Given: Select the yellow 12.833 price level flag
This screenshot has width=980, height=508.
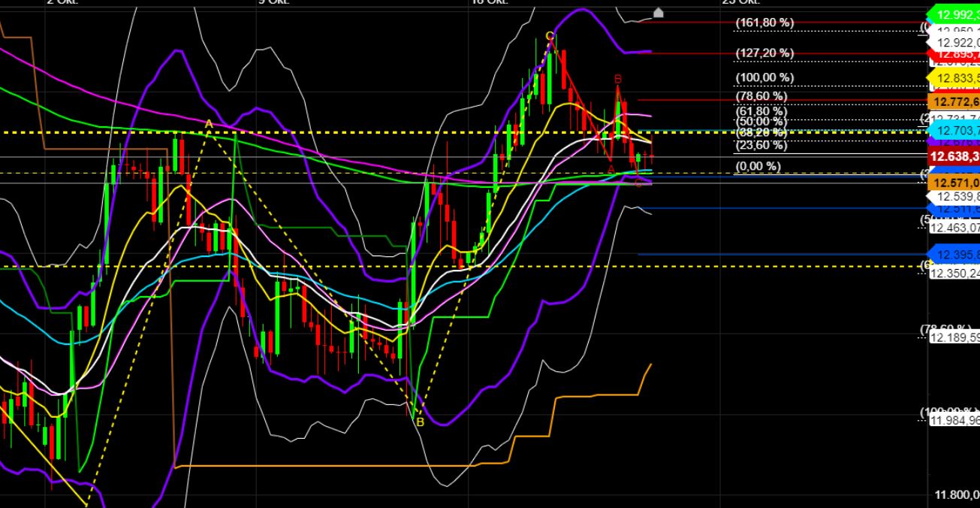Looking at the screenshot, I should [952, 77].
